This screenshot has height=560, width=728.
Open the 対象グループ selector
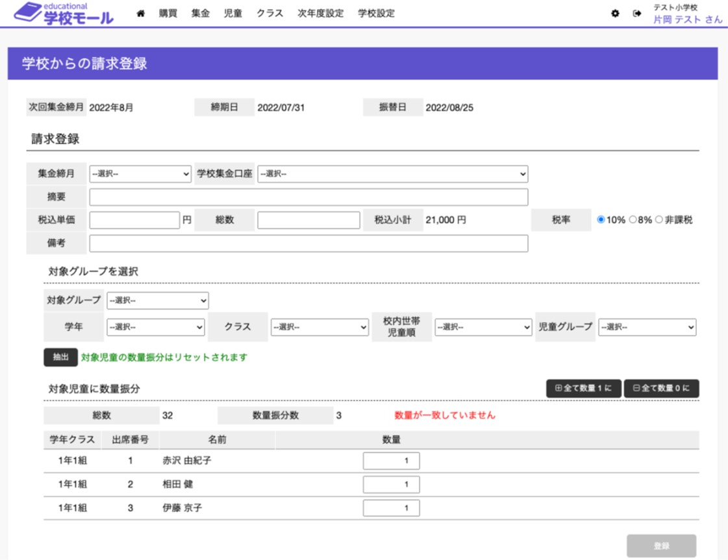(x=157, y=301)
